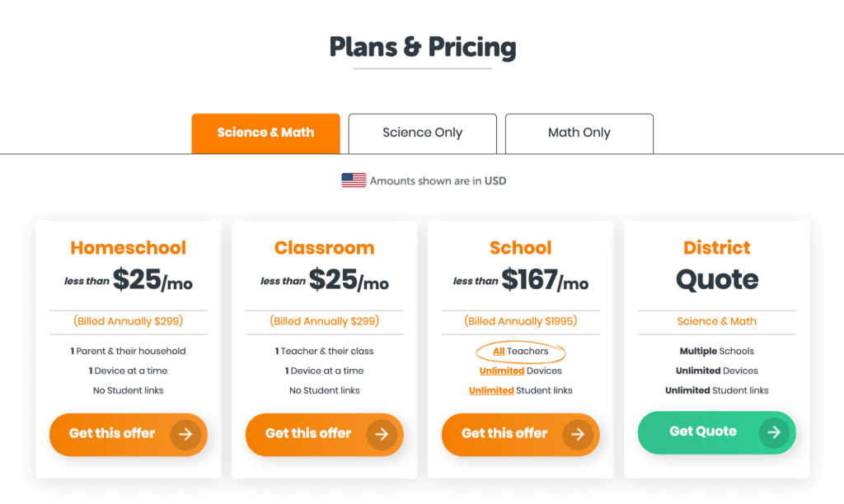Click the divider under Plans & Pricing heading
Screen dimensions: 844x504
pyautogui.click(x=422, y=69)
